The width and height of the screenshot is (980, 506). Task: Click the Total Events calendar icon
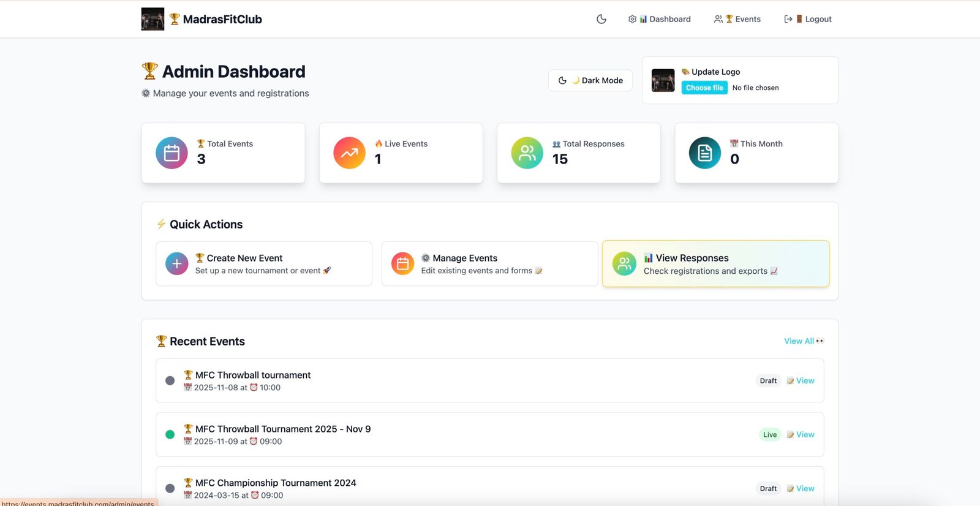click(171, 153)
